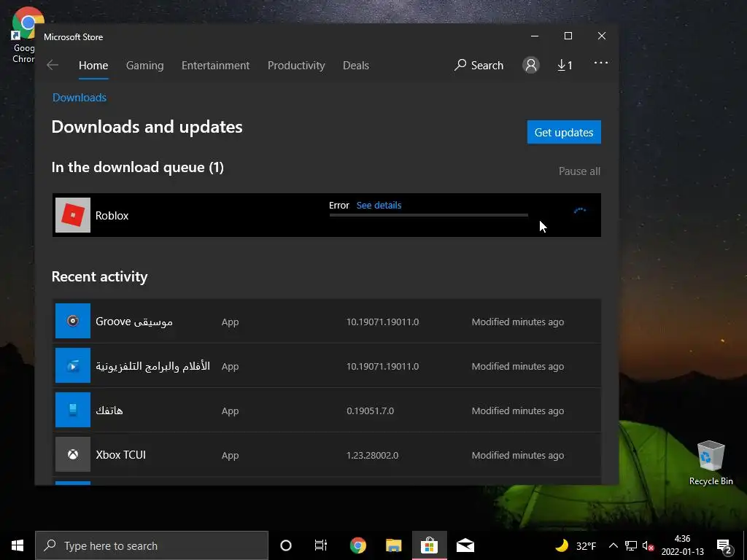Open the Entertainment tab
This screenshot has height=560, width=747.
(215, 65)
